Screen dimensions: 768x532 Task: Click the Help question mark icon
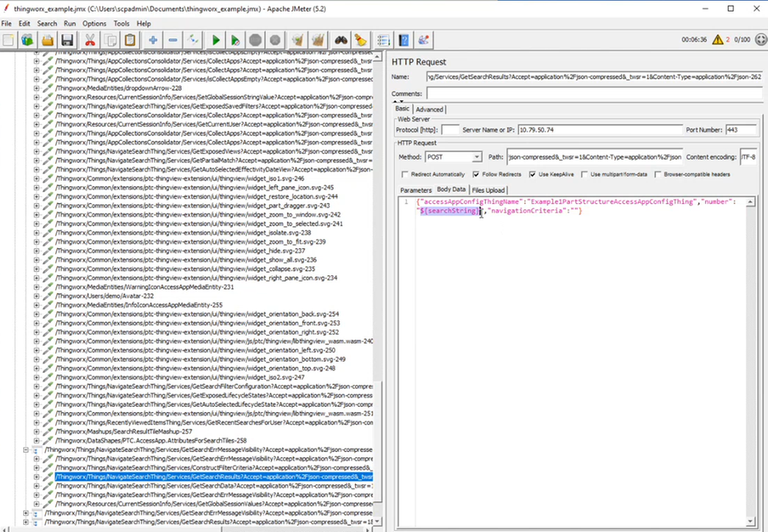click(404, 40)
